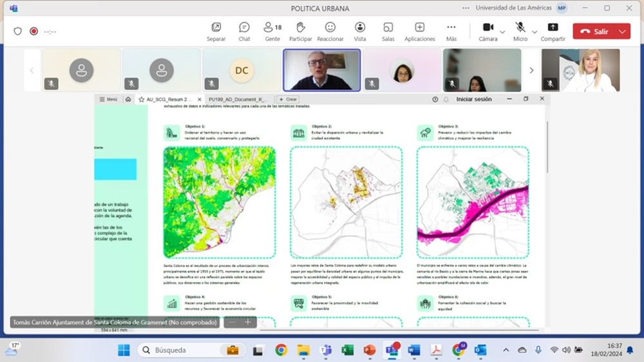Open the Más more options menu
Viewport: 644px width, 362px height.
point(451,31)
